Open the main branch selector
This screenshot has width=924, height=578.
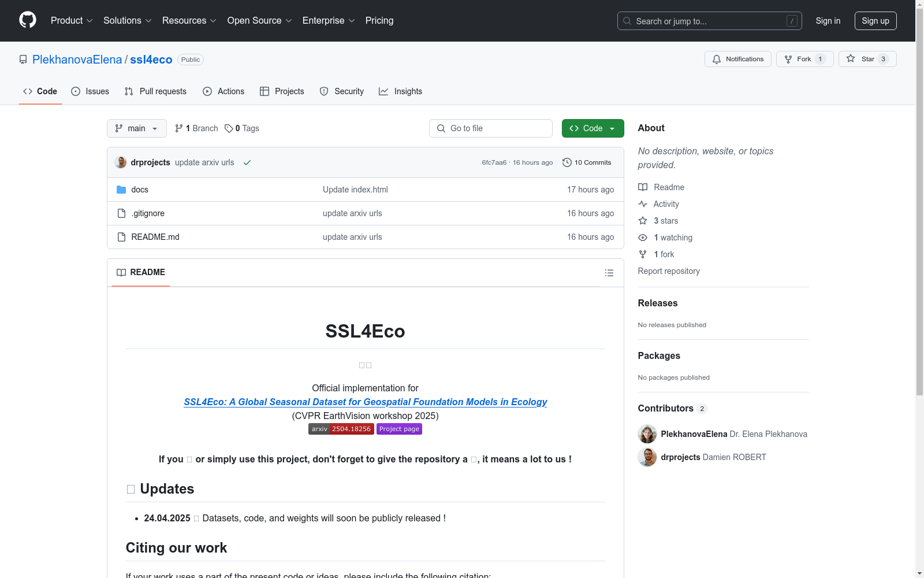click(137, 128)
